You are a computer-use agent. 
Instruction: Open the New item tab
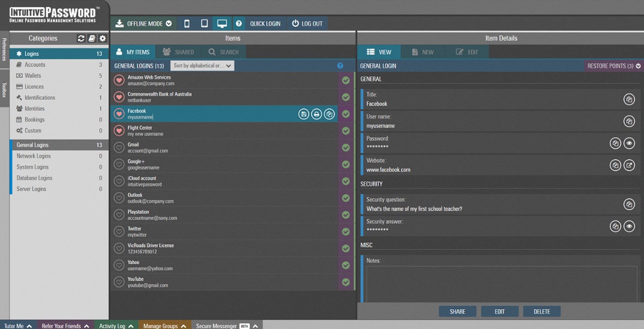point(423,52)
